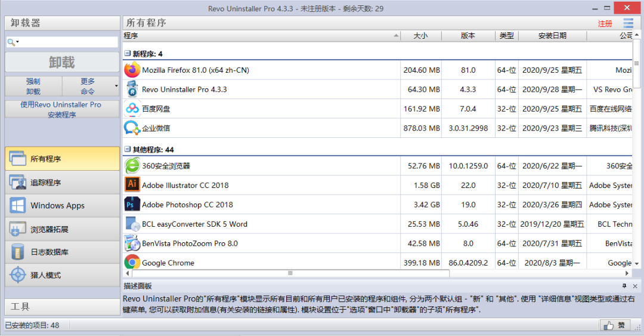Click the 3.42 GB size cell

pos(427,204)
